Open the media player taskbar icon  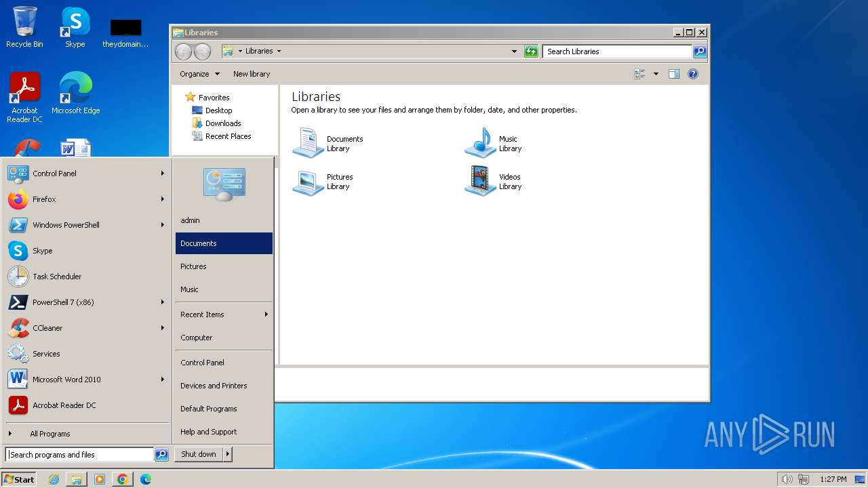point(100,479)
